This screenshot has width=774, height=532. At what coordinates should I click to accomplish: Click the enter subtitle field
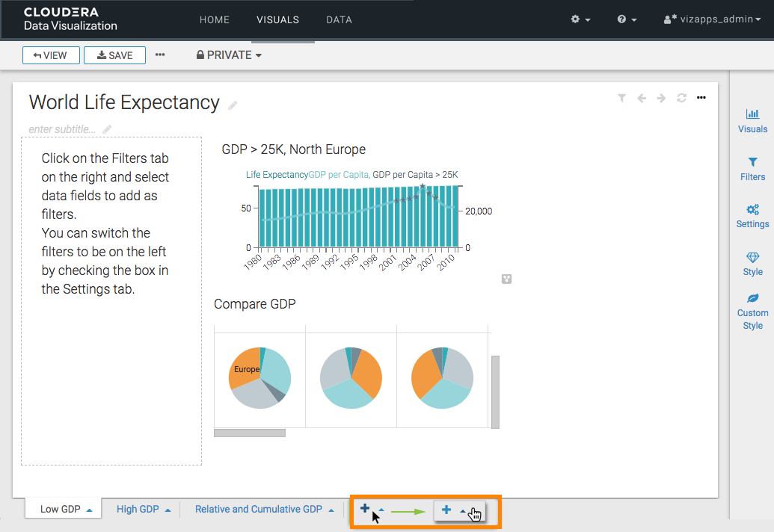click(63, 129)
